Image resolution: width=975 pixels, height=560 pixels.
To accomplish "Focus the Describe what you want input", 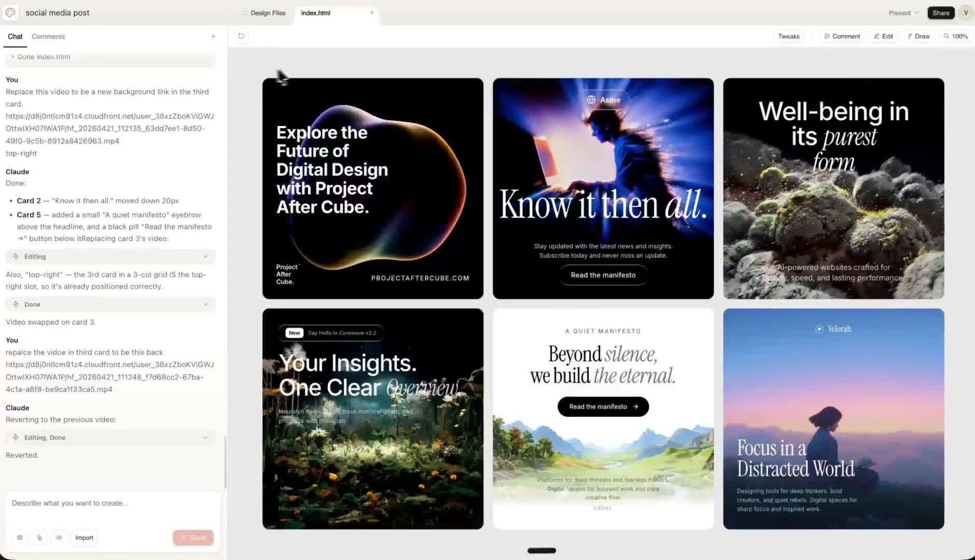I will click(113, 503).
